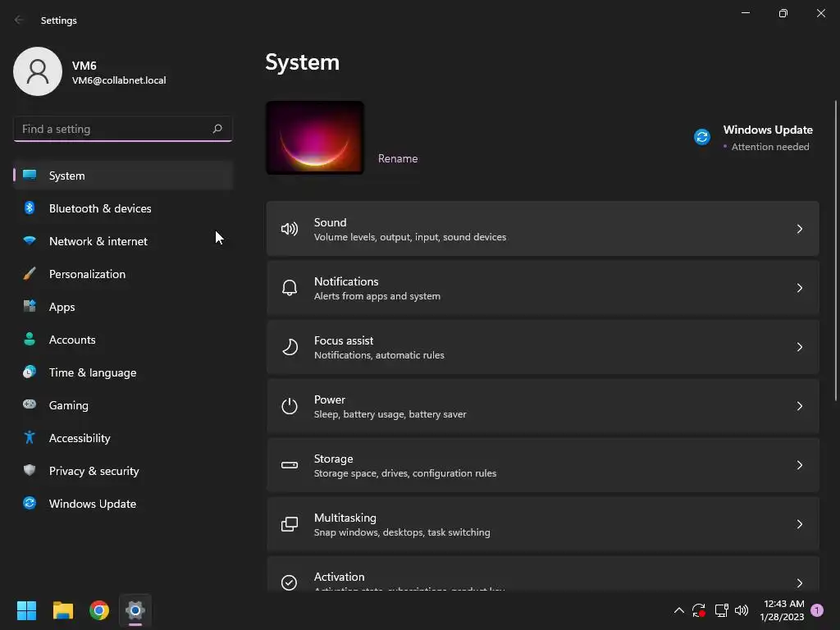The height and width of the screenshot is (630, 840).
Task: Click the Bluetooth icon in sidebar
Action: click(30, 208)
